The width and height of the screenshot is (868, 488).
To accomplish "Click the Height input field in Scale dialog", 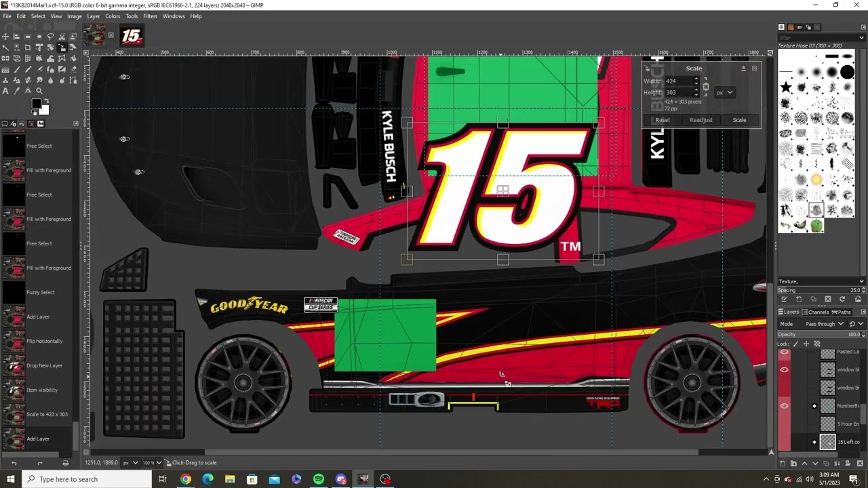I will click(678, 92).
